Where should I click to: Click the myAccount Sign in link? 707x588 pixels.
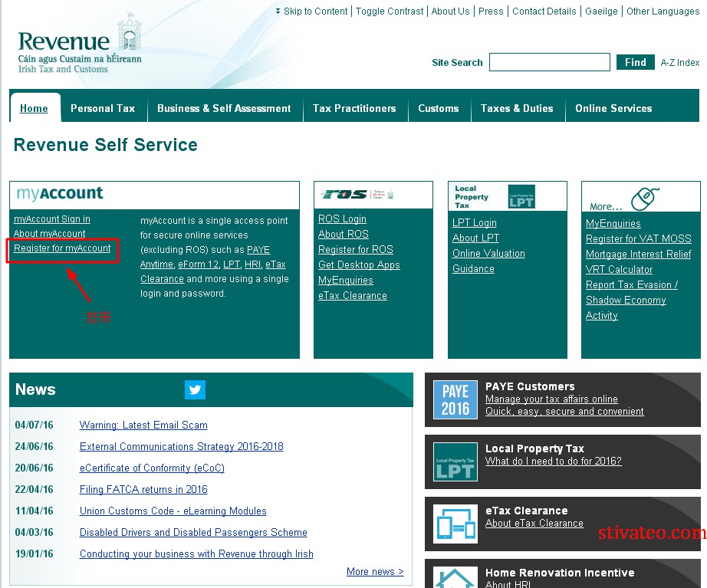click(52, 219)
